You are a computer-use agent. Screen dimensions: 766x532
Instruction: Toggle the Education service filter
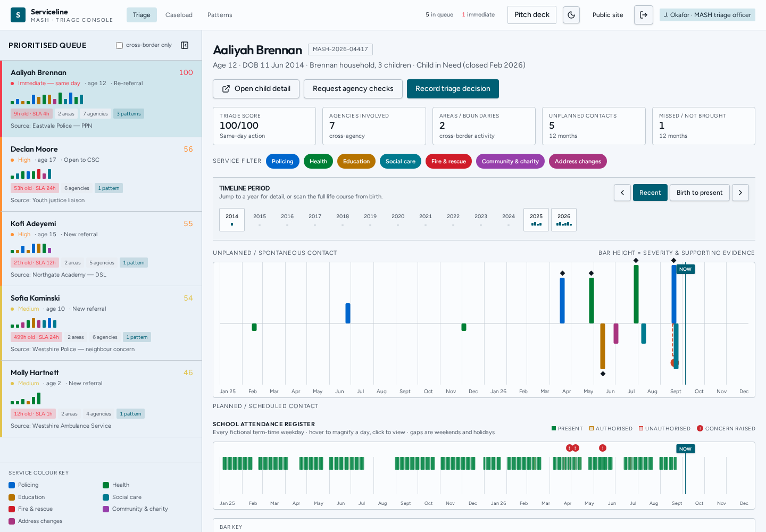pyautogui.click(x=356, y=161)
